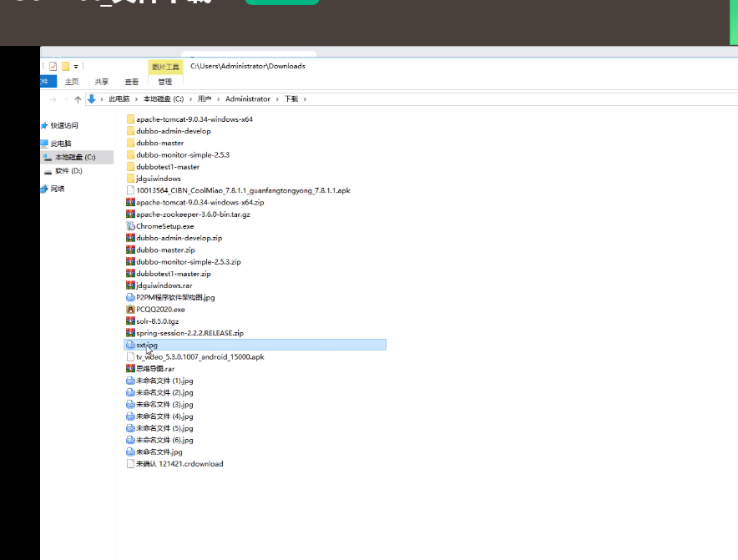The height and width of the screenshot is (560, 738).
Task: Select the 思维导图.rar archive icon
Action: [x=130, y=369]
